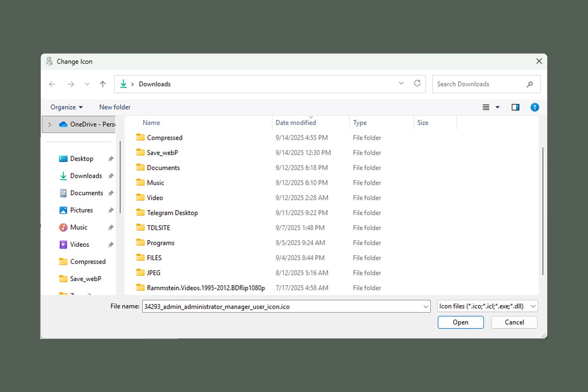Select Videos in the navigation pane

pos(80,244)
